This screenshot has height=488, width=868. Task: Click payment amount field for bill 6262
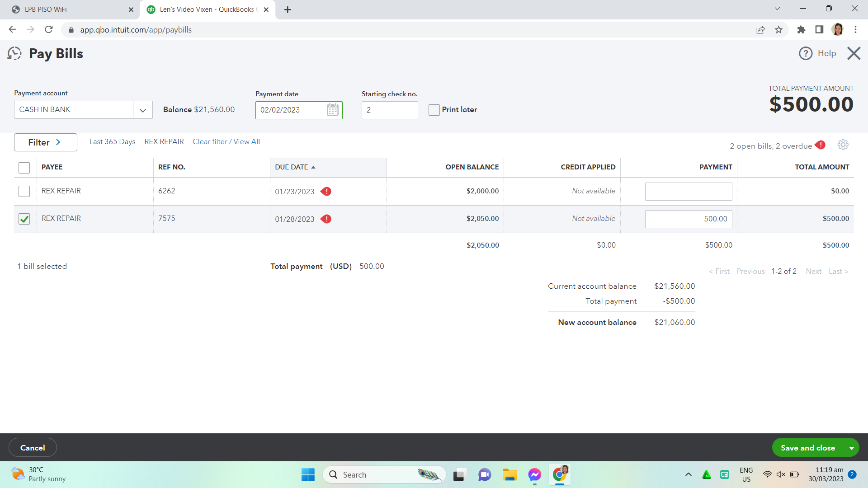pyautogui.click(x=688, y=192)
